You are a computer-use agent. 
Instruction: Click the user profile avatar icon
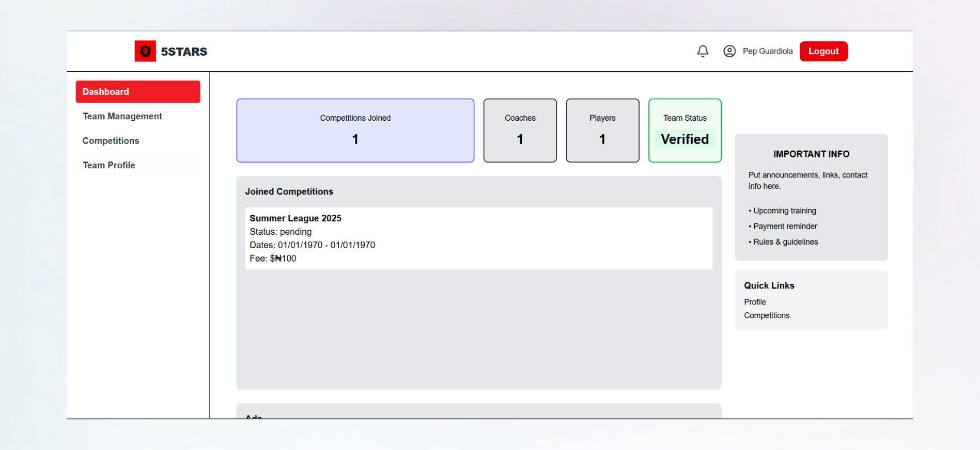[x=729, y=51]
